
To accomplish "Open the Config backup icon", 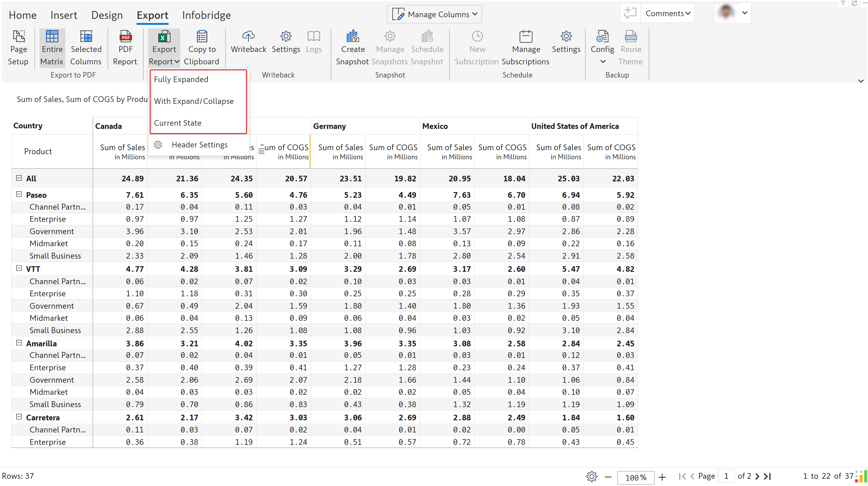I will (x=602, y=36).
